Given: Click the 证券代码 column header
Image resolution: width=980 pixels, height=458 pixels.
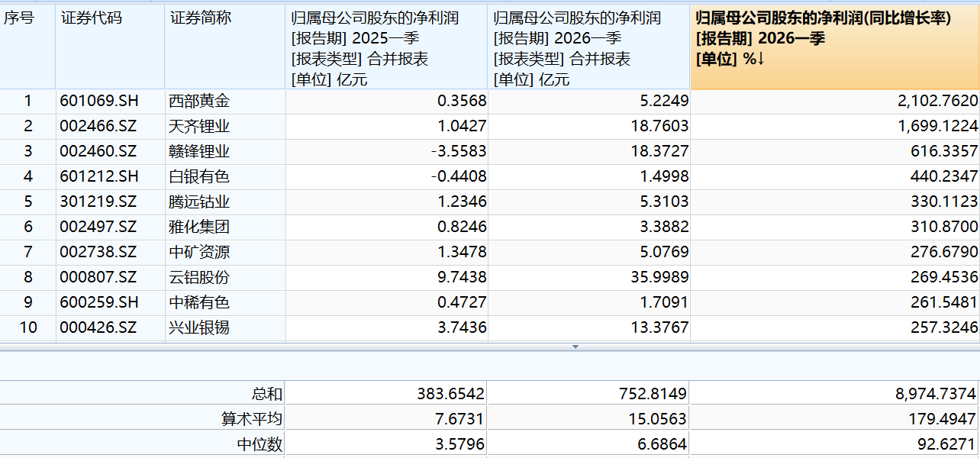Looking at the screenshot, I should pyautogui.click(x=110, y=47).
